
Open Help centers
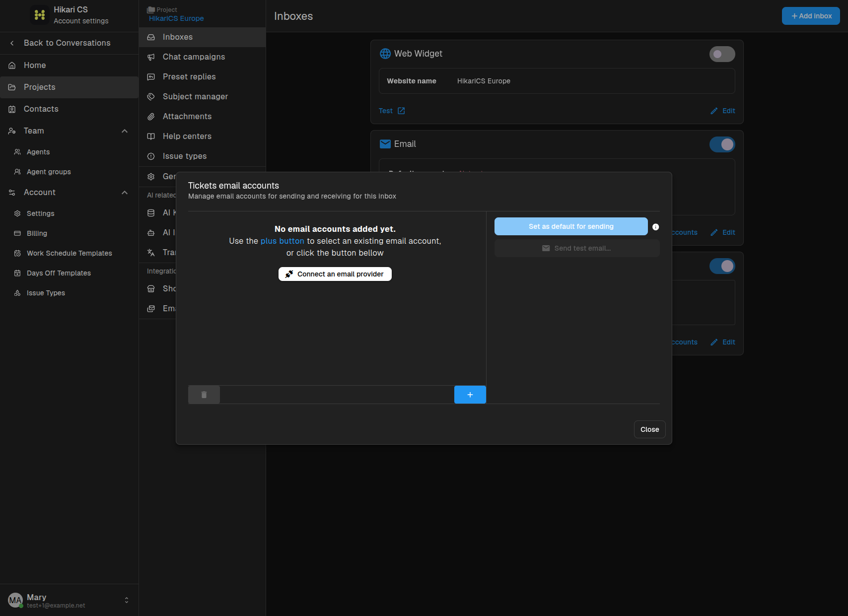point(202,137)
